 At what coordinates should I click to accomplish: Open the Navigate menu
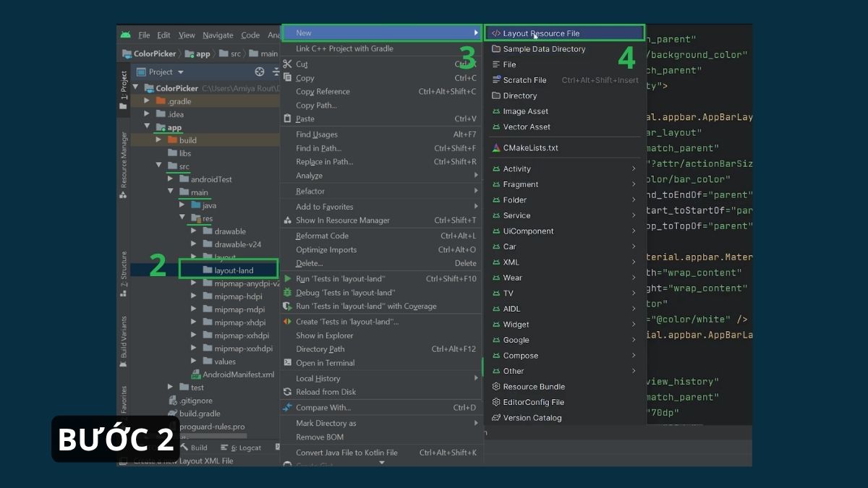pos(218,35)
